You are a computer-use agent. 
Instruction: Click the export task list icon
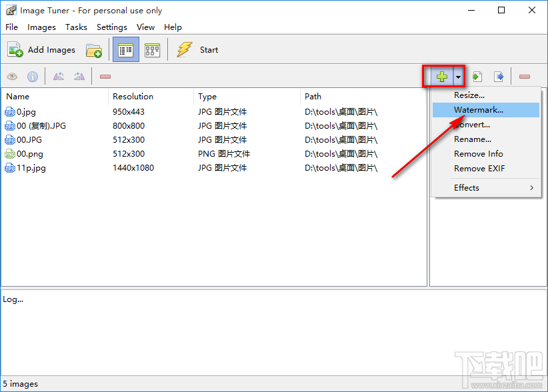(x=499, y=77)
